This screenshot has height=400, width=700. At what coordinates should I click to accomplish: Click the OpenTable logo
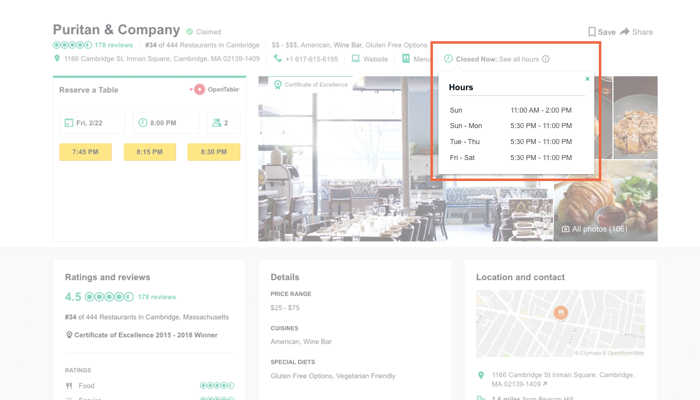point(215,89)
